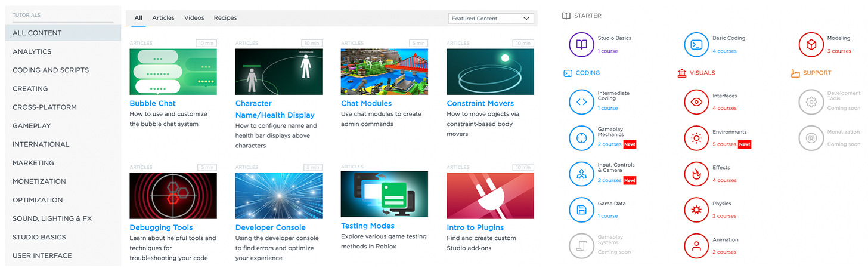Click the Debugging Tools thumbnail image

click(173, 196)
